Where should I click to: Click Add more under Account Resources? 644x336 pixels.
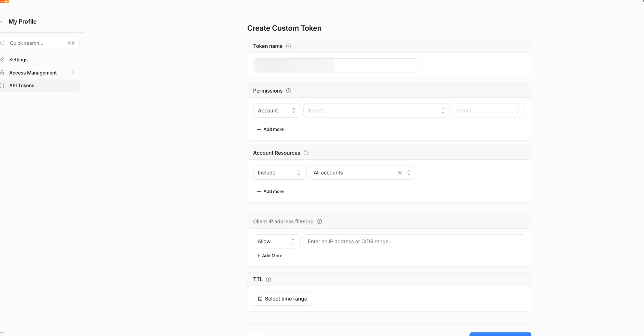point(270,192)
